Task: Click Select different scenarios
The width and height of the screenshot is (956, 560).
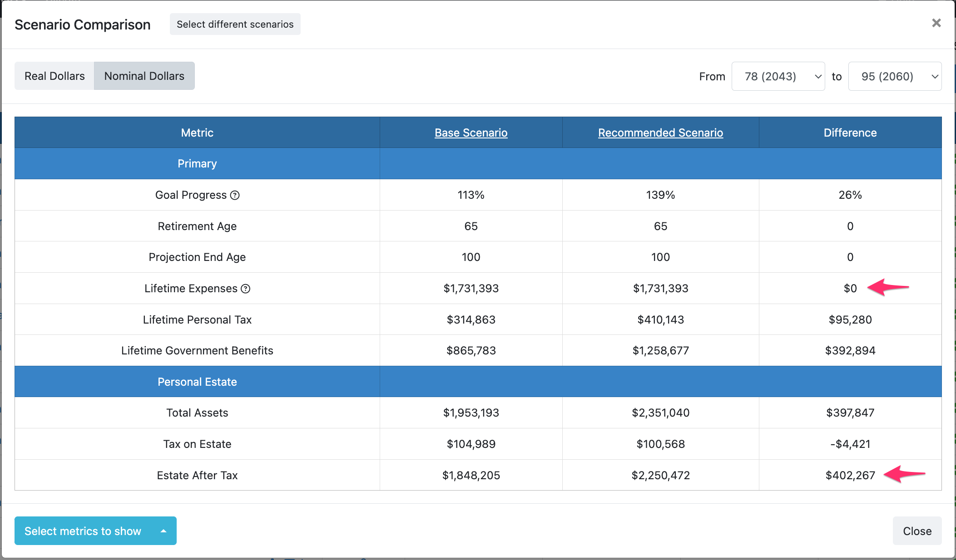Action: click(x=235, y=24)
